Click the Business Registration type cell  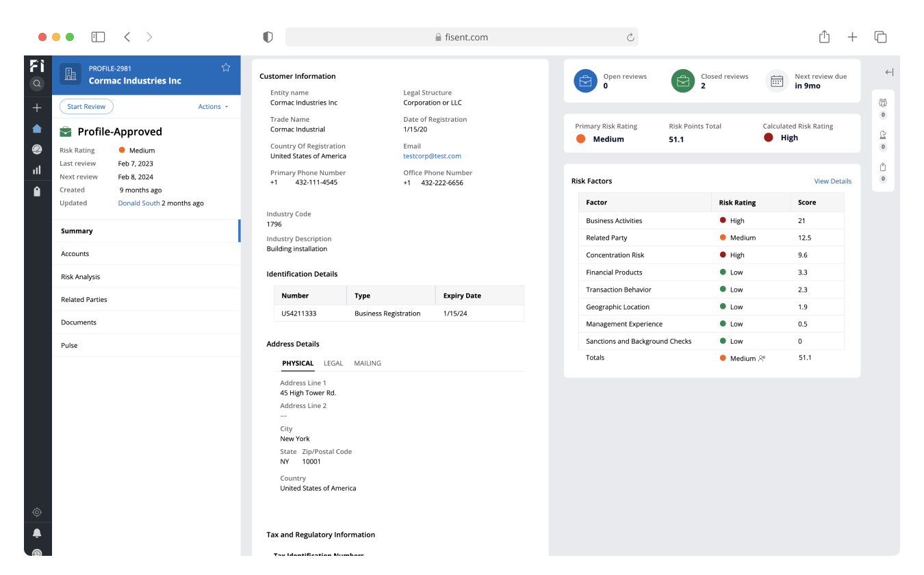(x=387, y=314)
